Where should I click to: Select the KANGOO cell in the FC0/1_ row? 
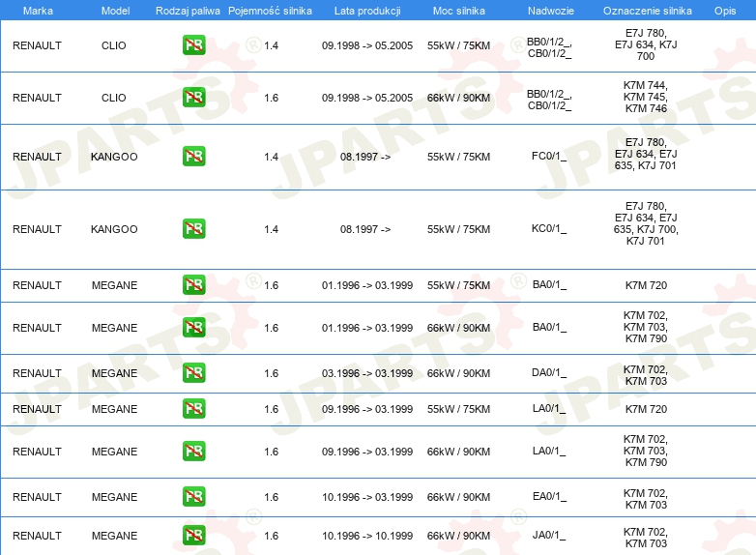(114, 157)
